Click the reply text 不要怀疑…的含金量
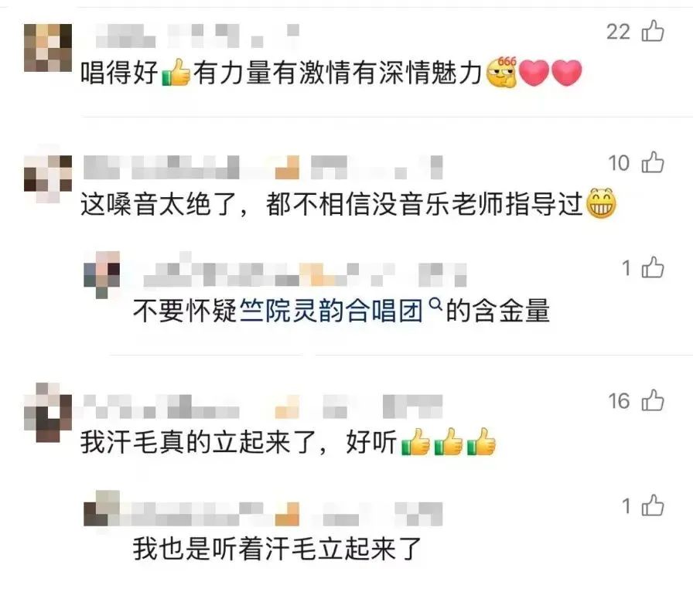The width and height of the screenshot is (700, 592). [x=341, y=311]
